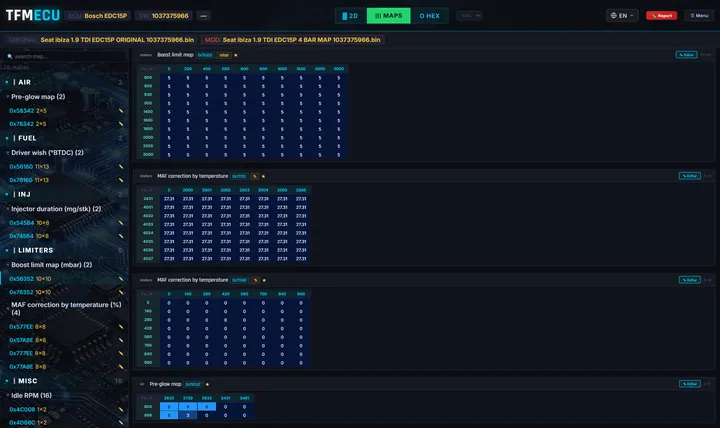This screenshot has width=720, height=428.
Task: Click the search magnifier icon in sidebar
Action: click(10, 56)
